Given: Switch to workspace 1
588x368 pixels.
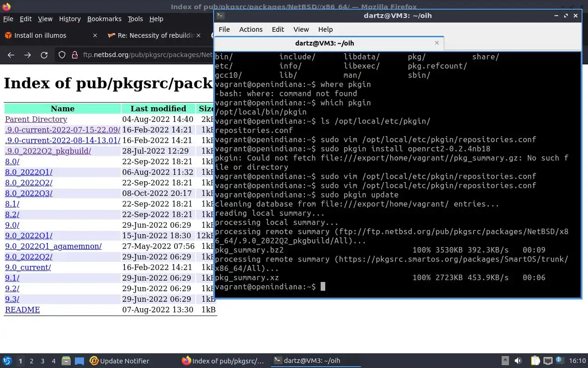Looking at the screenshot, I should coord(20,361).
